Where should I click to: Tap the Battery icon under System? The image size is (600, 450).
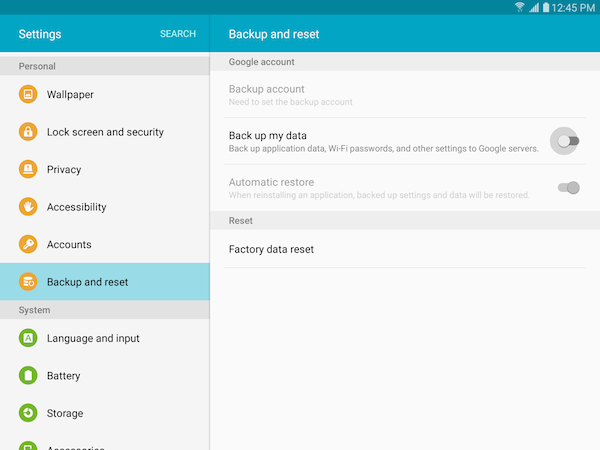(x=28, y=375)
